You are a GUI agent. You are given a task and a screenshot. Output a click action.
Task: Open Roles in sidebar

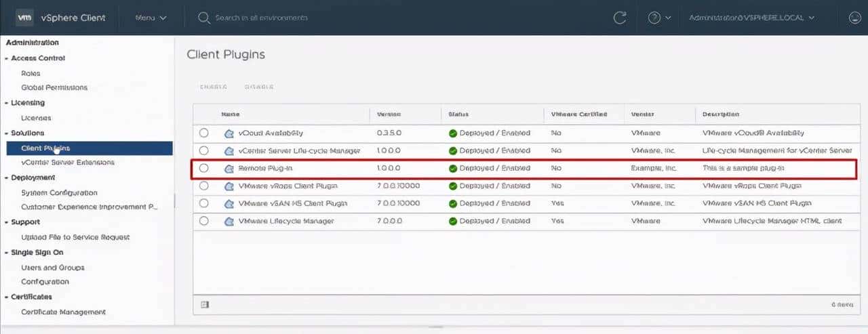click(x=31, y=73)
